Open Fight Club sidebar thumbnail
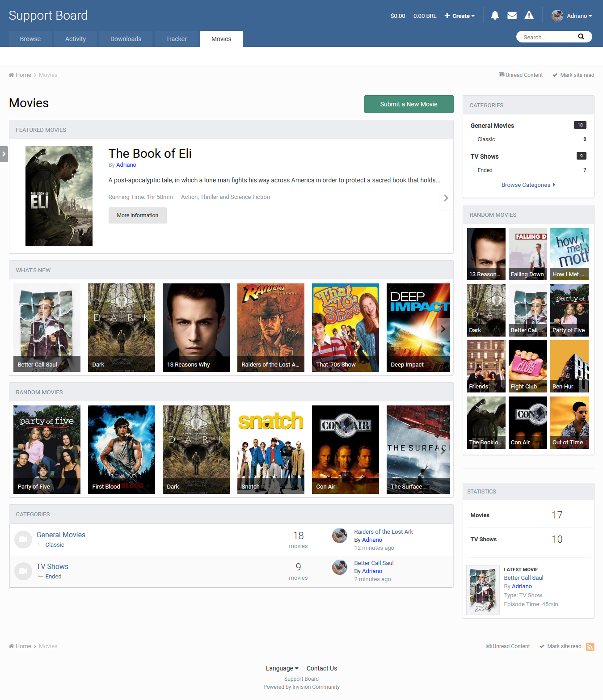The height and width of the screenshot is (700, 603). coord(528,367)
